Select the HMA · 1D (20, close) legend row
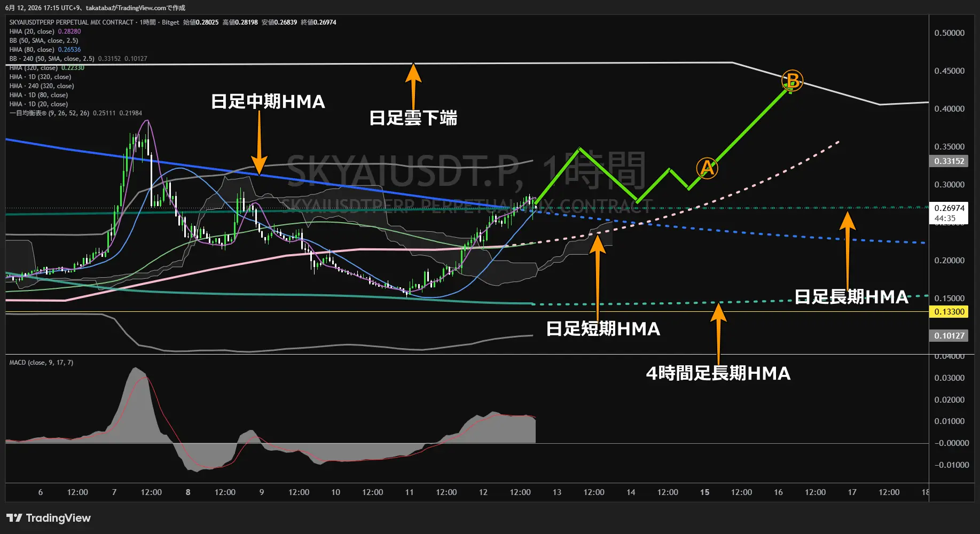Image resolution: width=980 pixels, height=534 pixels. (x=38, y=104)
